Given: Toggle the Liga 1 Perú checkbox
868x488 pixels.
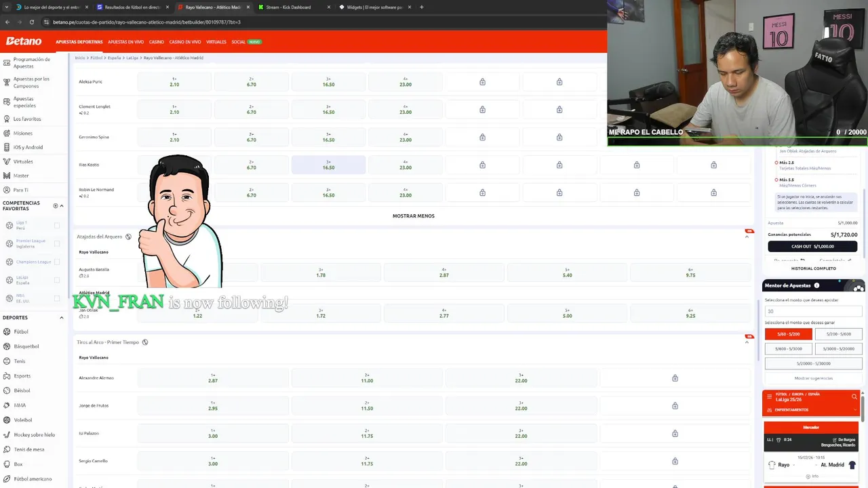Looking at the screenshot, I should click(57, 225).
